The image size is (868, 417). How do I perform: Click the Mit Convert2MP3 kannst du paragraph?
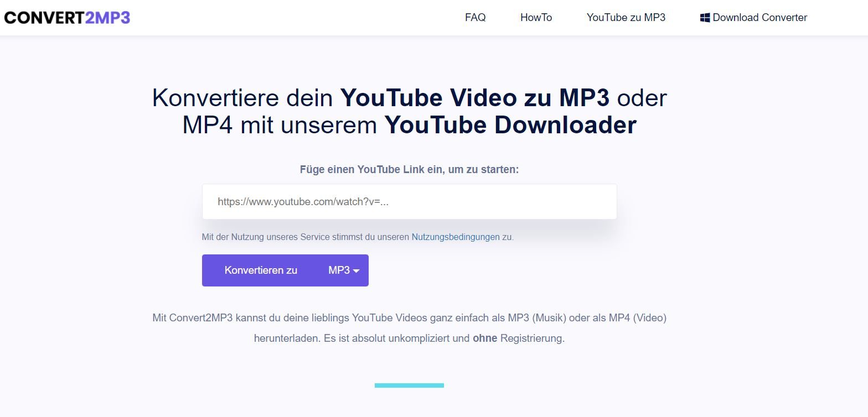click(409, 328)
